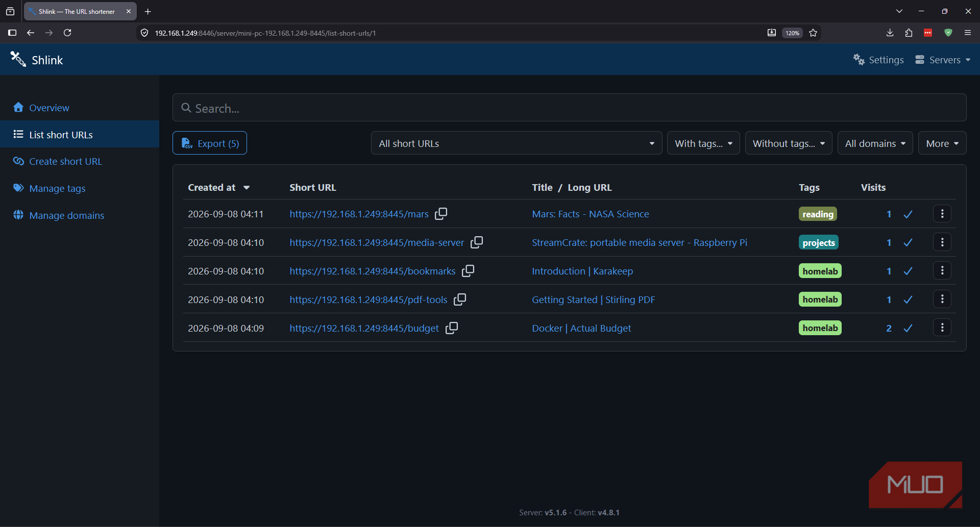Click the Shlink logo icon
This screenshot has width=980, height=527.
point(18,59)
